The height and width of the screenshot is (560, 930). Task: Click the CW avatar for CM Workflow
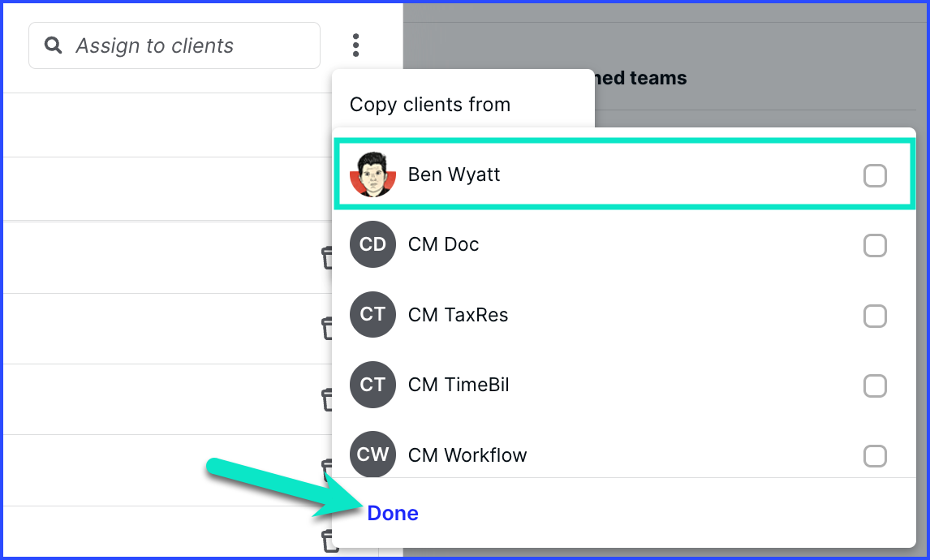coord(372,454)
